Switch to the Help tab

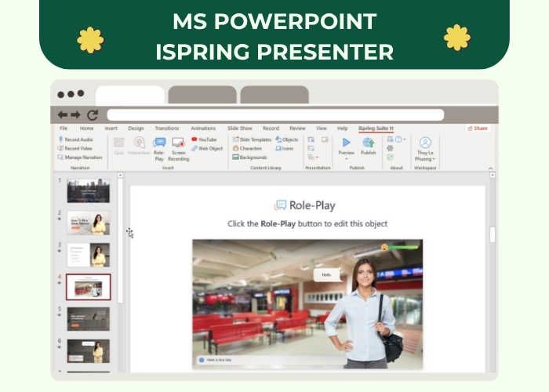click(x=343, y=129)
